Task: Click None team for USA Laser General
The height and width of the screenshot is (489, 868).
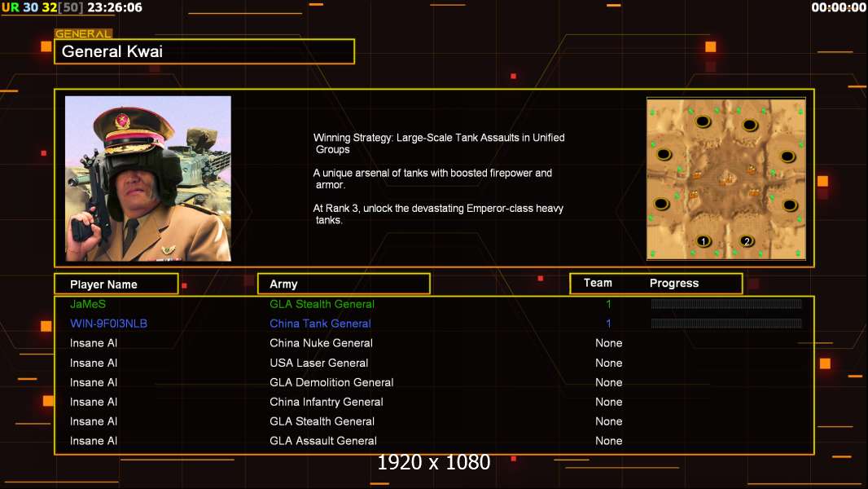Action: pyautogui.click(x=608, y=363)
